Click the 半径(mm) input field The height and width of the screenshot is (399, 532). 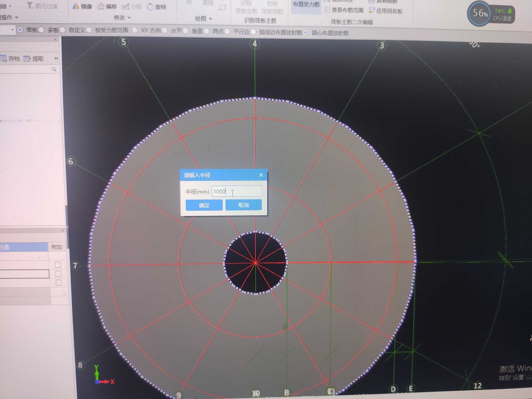click(237, 191)
